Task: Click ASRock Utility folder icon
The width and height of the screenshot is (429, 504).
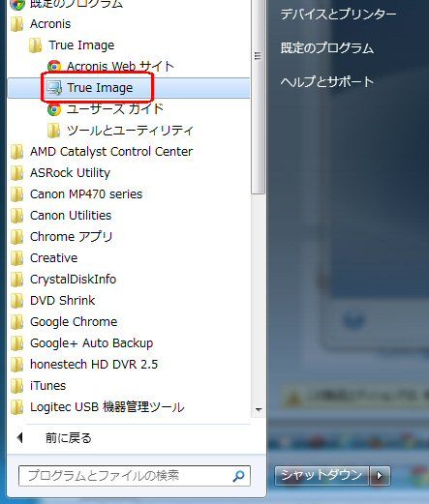Action: pos(17,173)
